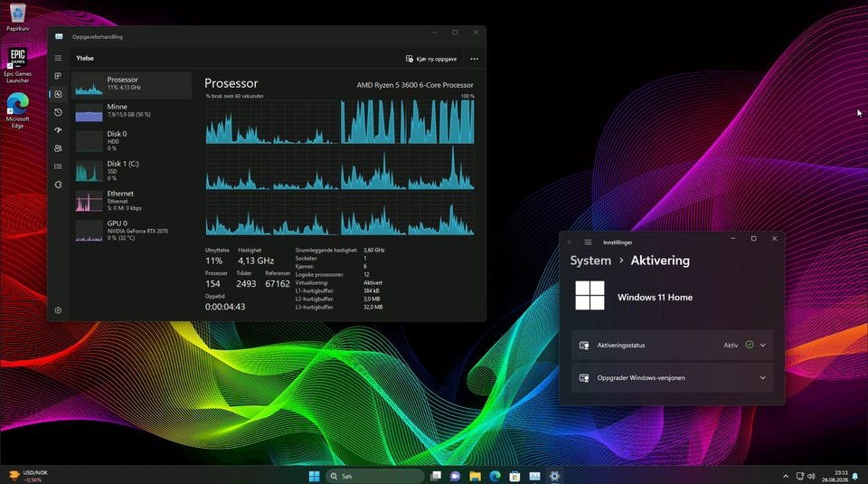Open the Task Manager hamburger navigation menu
This screenshot has width=868, height=484.
tap(58, 58)
